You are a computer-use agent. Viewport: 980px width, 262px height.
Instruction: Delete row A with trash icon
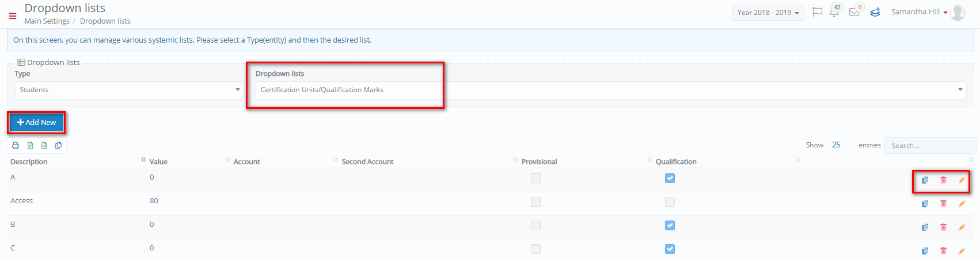pos(943,180)
